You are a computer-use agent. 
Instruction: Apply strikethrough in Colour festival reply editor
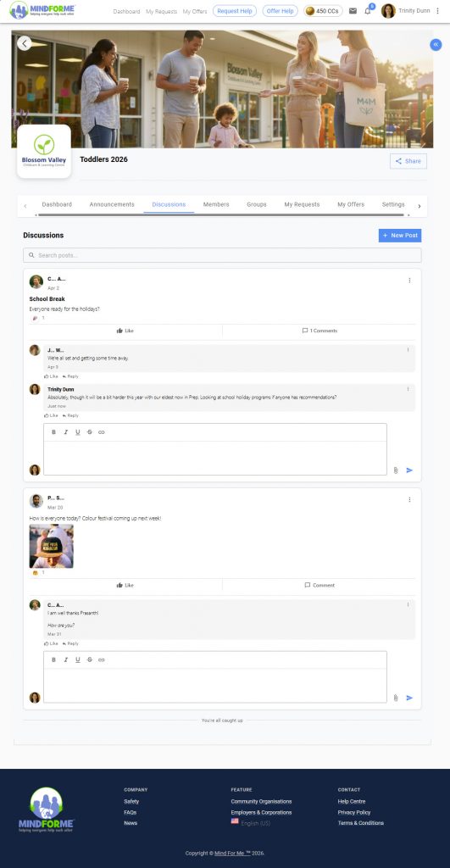click(89, 659)
